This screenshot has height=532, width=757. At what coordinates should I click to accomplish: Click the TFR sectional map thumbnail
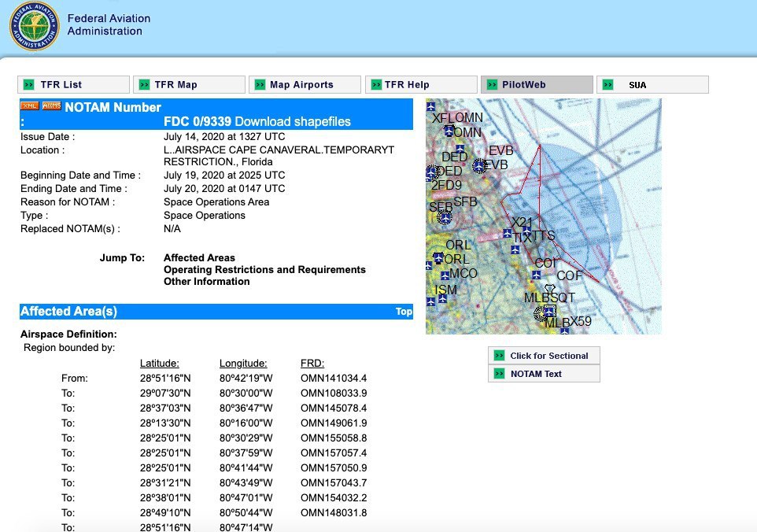pyautogui.click(x=544, y=216)
